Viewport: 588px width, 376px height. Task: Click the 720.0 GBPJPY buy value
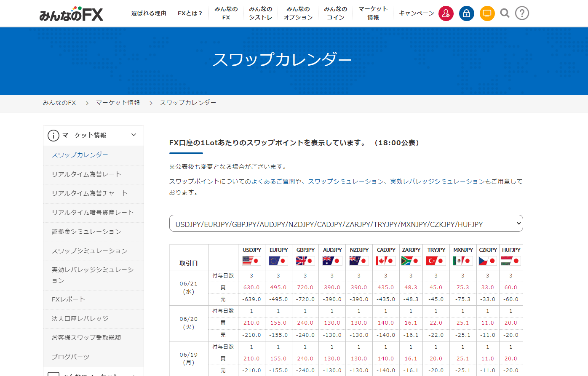(305, 288)
